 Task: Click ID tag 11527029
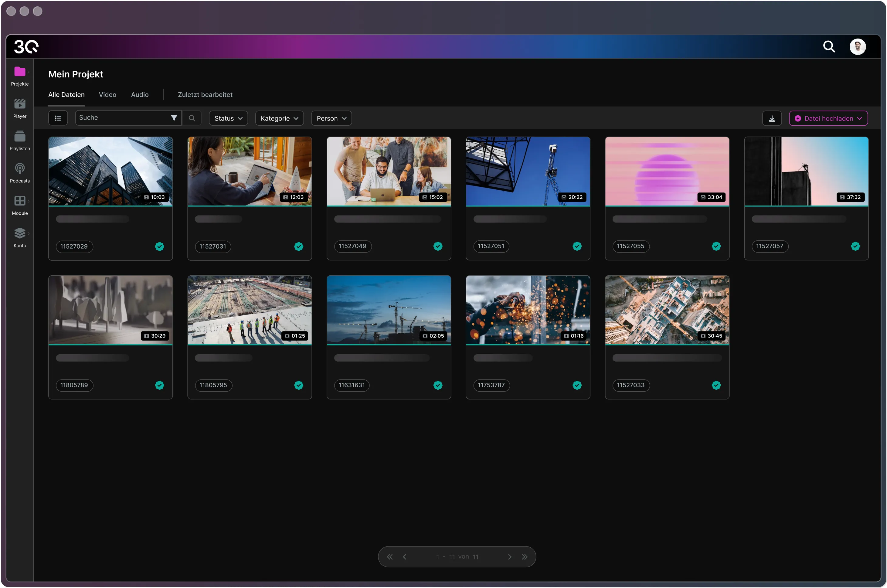pos(74,246)
